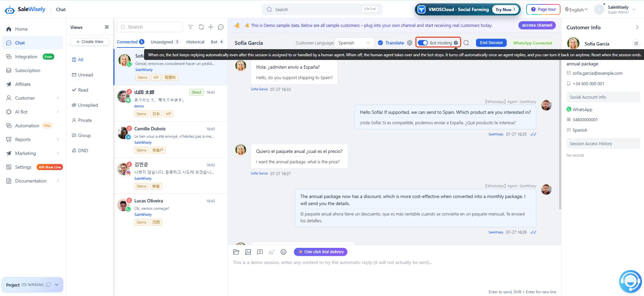Click the conversation list Search field
The height and width of the screenshot is (296, 644).
[150, 27]
